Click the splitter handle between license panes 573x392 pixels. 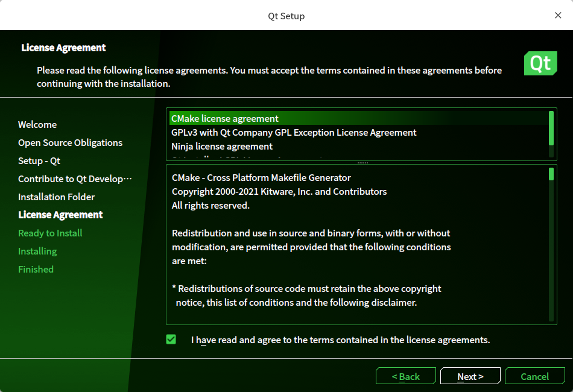coord(361,162)
